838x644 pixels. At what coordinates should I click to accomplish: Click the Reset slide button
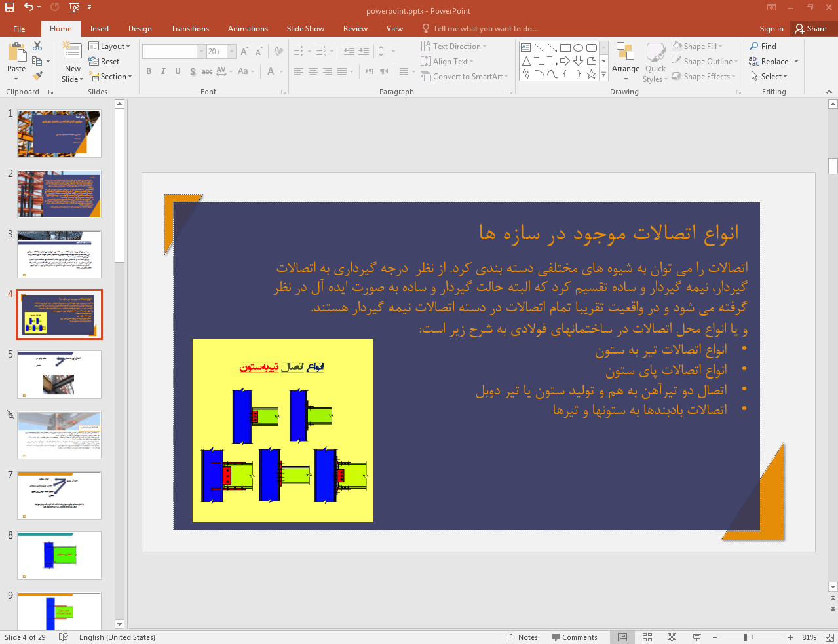pyautogui.click(x=105, y=62)
